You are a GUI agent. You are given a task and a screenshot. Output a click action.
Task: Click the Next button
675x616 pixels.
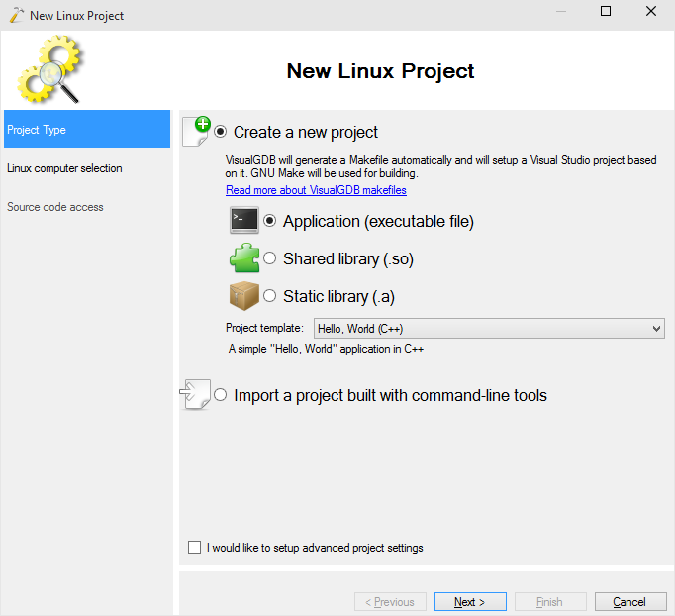[x=470, y=602]
